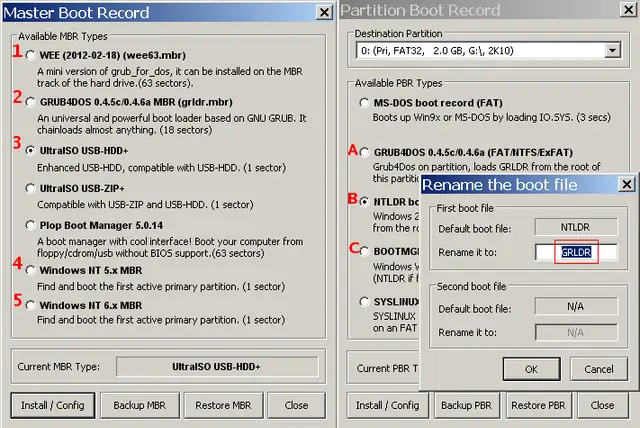Select UltraISO USB-HDD+ radio button
The image size is (640, 428).
(x=31, y=151)
